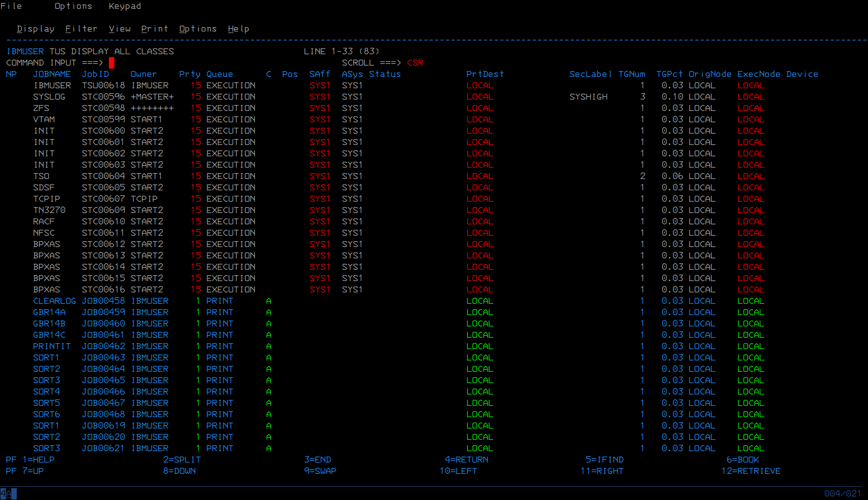
Task: Click the SCROLL field showing CSR
Action: [x=415, y=63]
